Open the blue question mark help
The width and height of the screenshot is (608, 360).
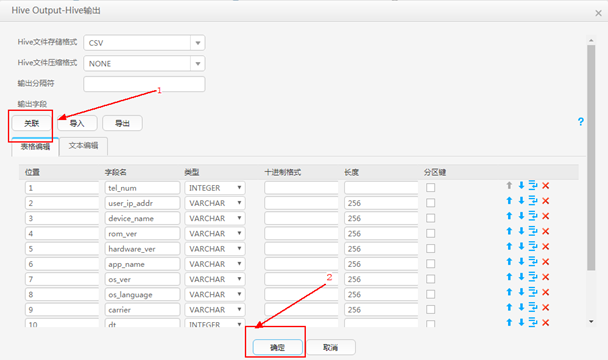[x=580, y=121]
